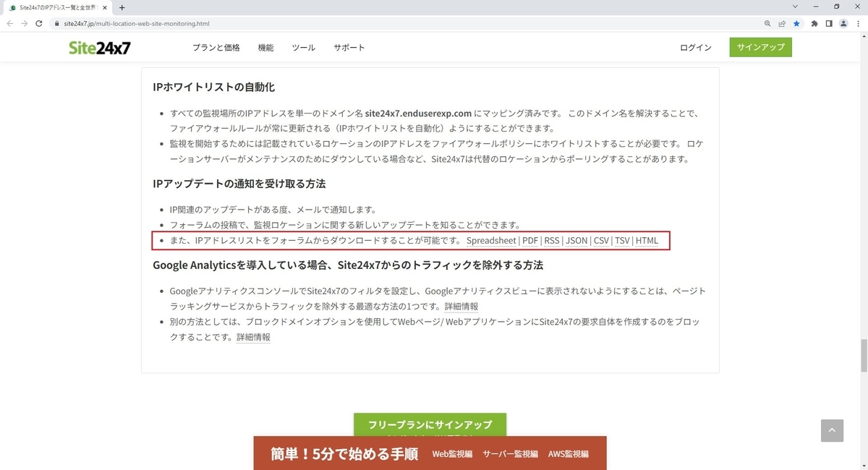868x470 pixels.
Task: Open the TSV download link
Action: [x=622, y=241]
